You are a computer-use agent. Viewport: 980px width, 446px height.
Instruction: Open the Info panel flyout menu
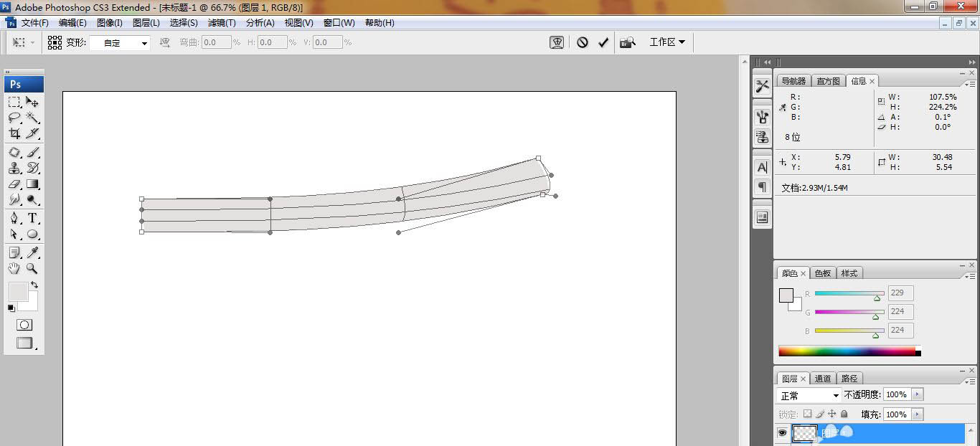coord(971,84)
